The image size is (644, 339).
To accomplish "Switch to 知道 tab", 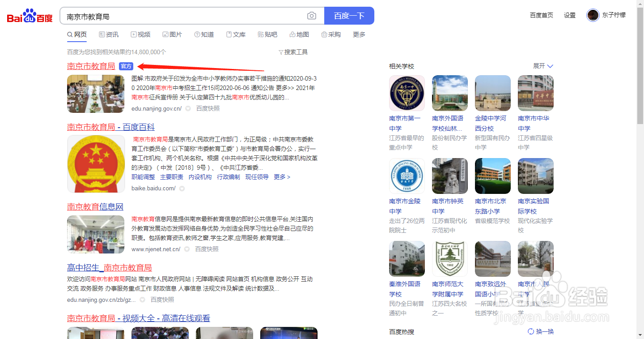I will pyautogui.click(x=204, y=34).
